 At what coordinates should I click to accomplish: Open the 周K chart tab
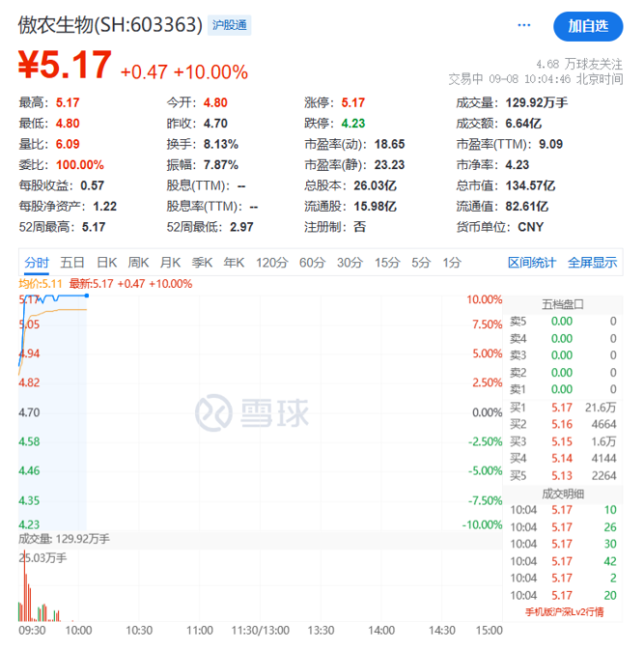tap(138, 263)
